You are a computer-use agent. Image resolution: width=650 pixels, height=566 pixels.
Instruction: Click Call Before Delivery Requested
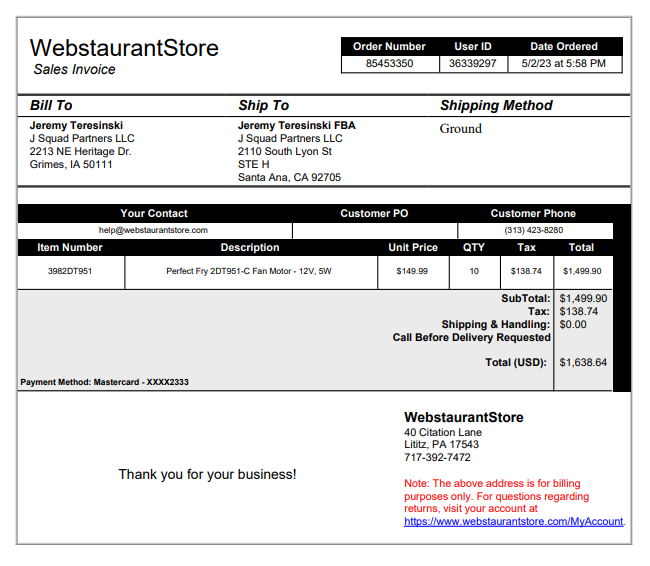click(472, 338)
